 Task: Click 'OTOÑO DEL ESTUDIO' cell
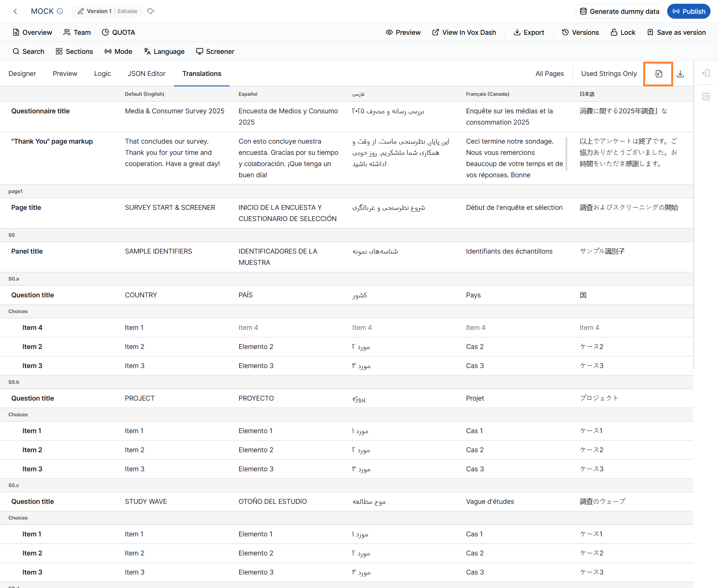pos(273,502)
